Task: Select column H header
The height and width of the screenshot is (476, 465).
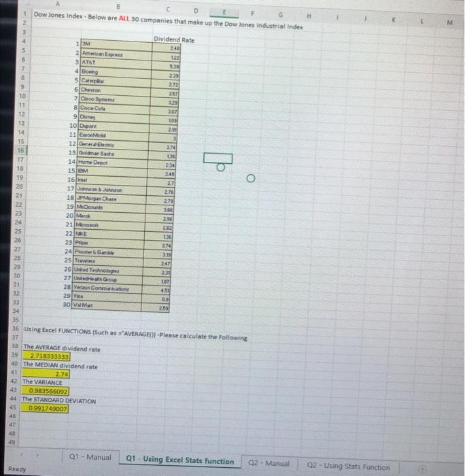Action: (309, 16)
